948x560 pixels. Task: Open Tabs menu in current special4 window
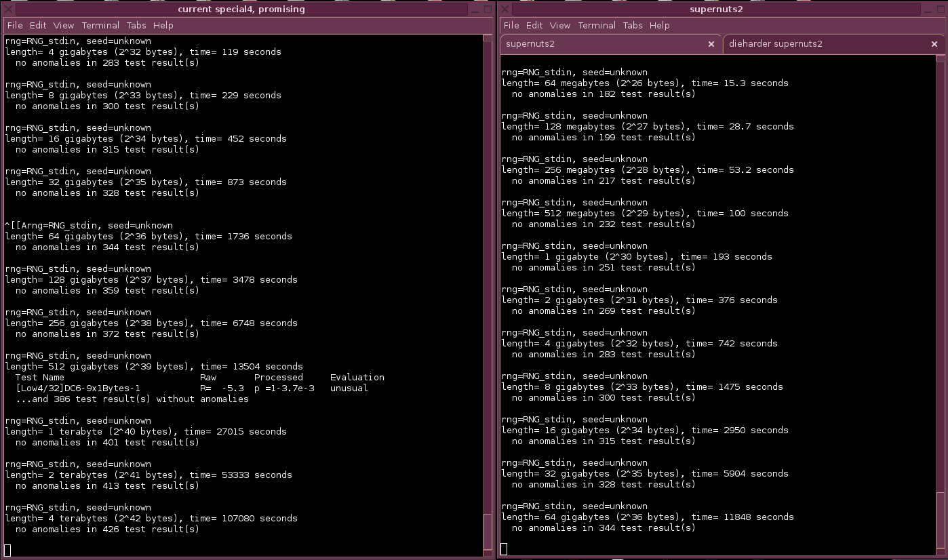coord(136,25)
